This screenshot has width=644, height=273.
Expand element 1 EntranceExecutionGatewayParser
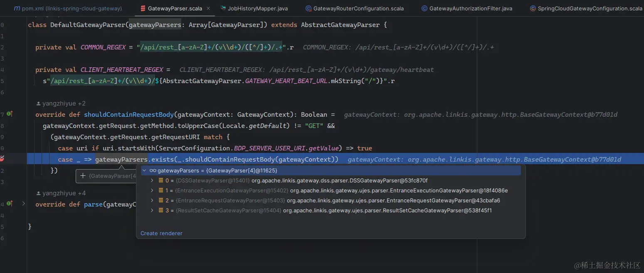click(152, 190)
